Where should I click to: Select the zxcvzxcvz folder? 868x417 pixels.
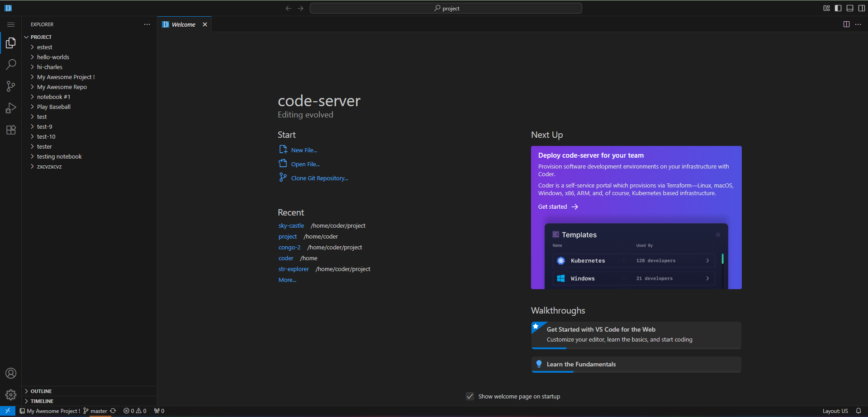89,166
